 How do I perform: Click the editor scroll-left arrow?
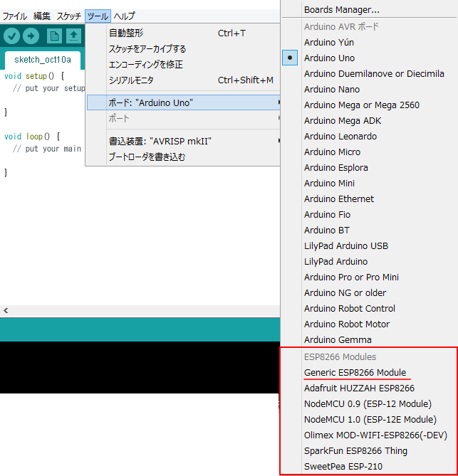[6, 310]
